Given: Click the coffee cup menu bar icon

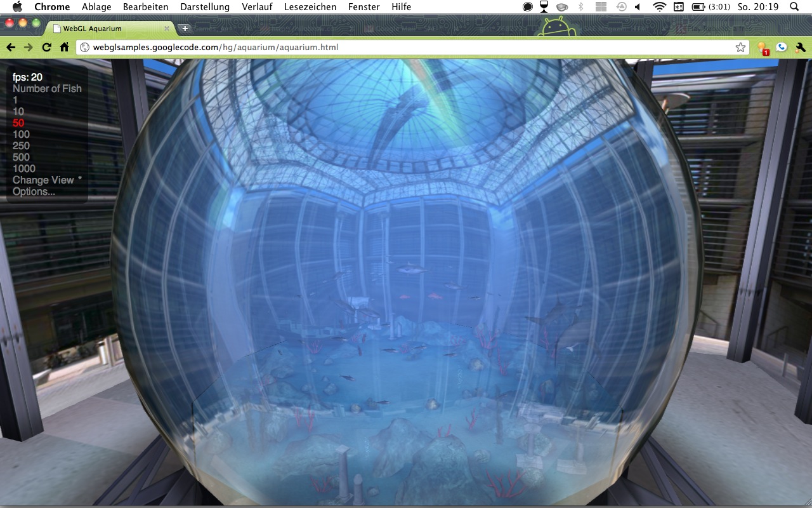Looking at the screenshot, I should [x=561, y=7].
